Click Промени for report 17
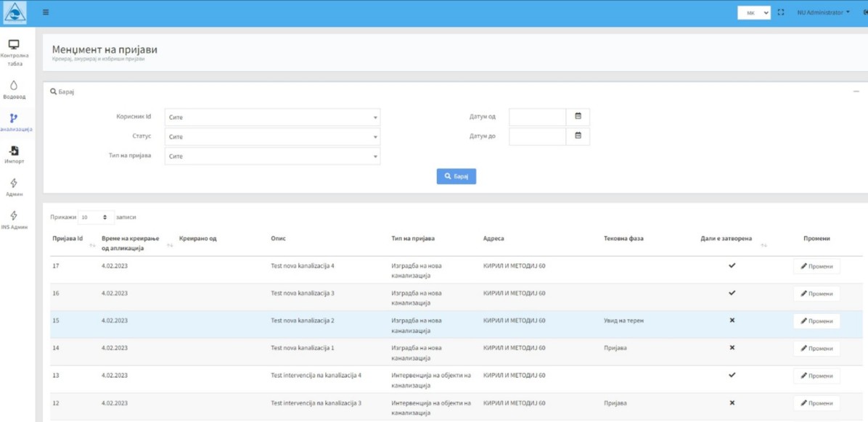 coord(816,266)
